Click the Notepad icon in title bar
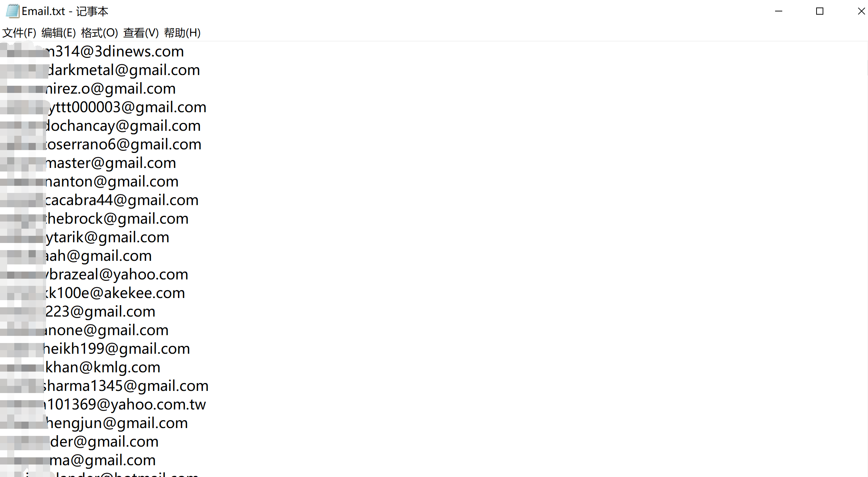 (13, 11)
